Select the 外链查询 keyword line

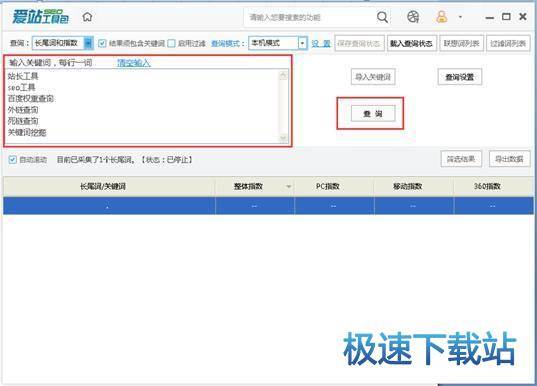23,110
